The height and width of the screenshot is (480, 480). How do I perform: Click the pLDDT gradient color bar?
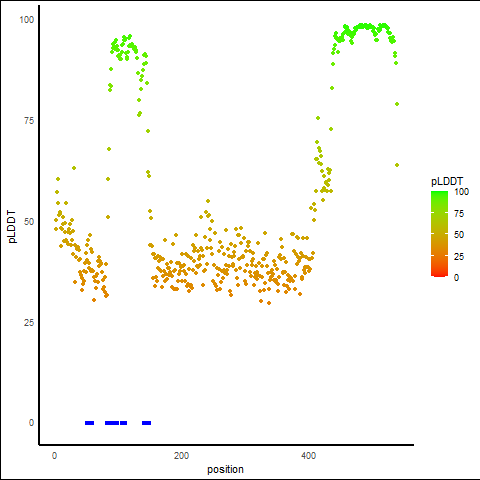pyautogui.click(x=439, y=234)
